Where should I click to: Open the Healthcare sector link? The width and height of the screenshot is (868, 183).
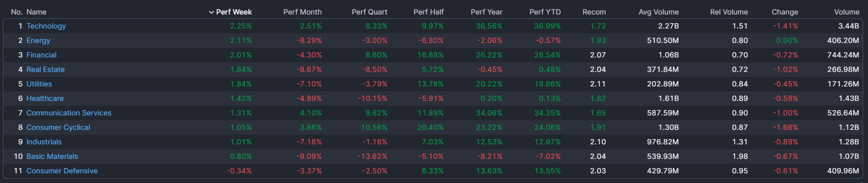point(45,99)
